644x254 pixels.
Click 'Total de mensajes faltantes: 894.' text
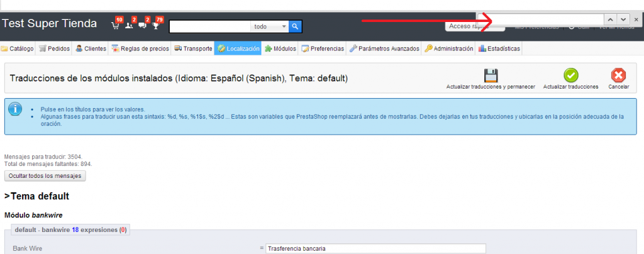pos(48,163)
